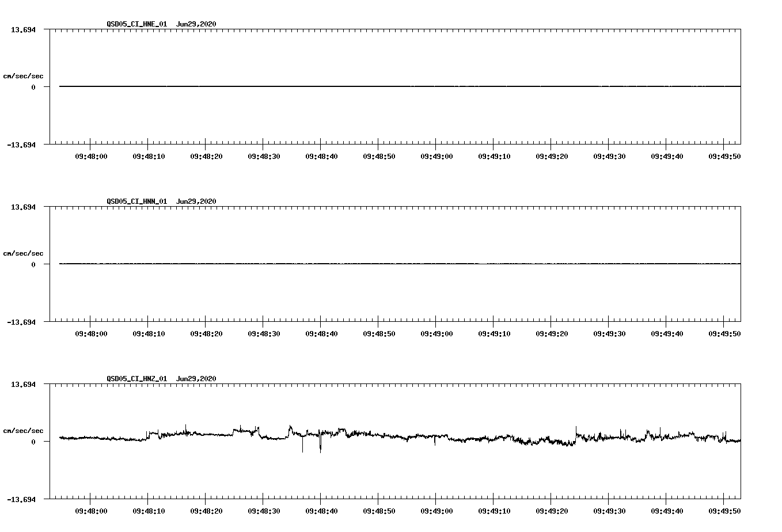
Task: Click the QSD05_CI_HNN_01 plot title
Action: coord(136,202)
